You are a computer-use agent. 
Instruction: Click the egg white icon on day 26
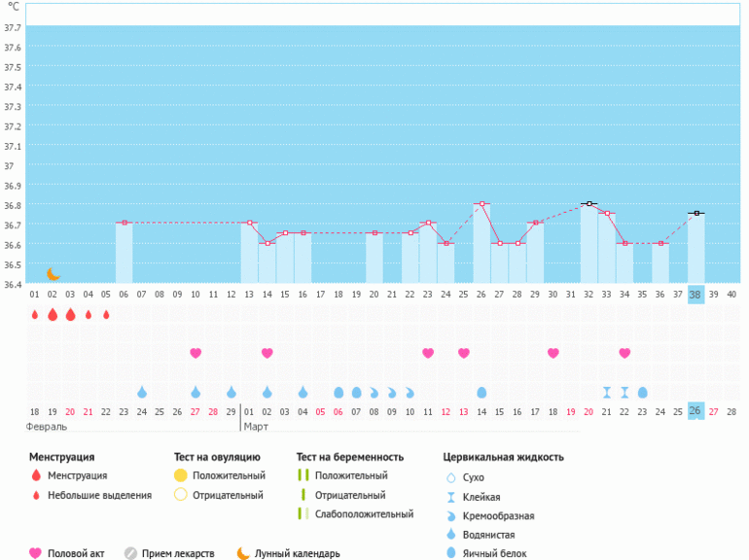coord(481,392)
